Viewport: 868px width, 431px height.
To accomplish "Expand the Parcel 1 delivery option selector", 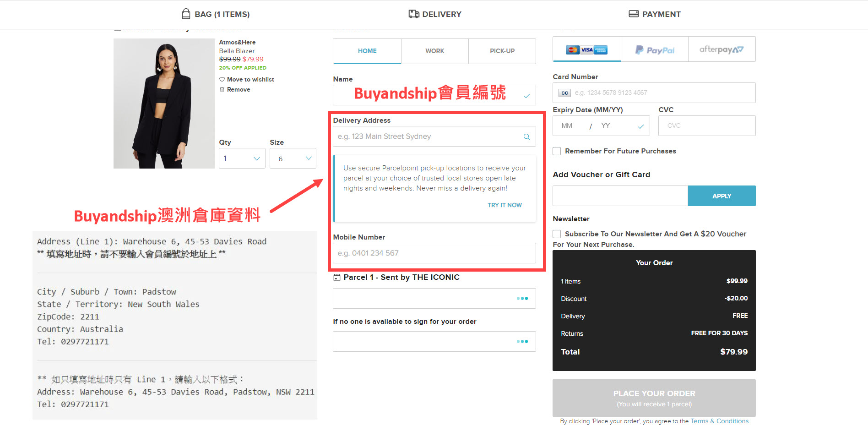I will click(x=434, y=299).
